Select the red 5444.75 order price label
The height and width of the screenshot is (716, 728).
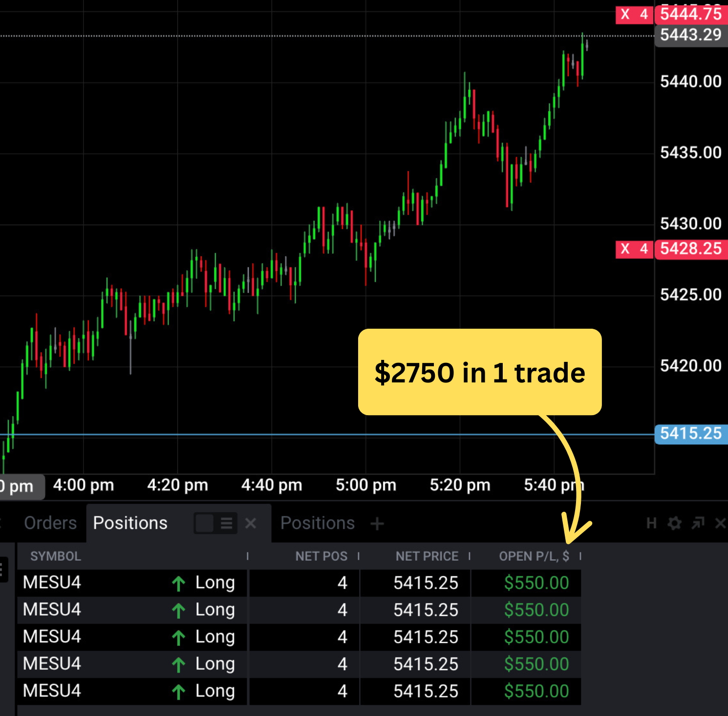(691, 14)
